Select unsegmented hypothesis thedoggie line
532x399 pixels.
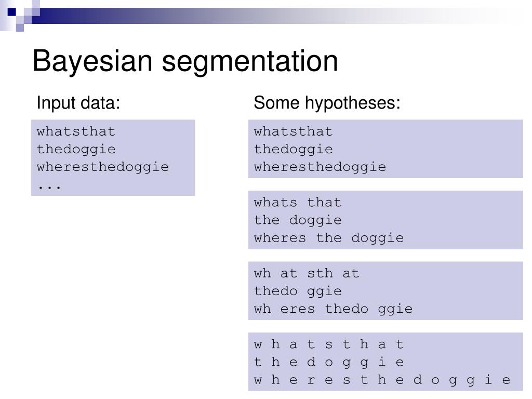[x=293, y=149]
